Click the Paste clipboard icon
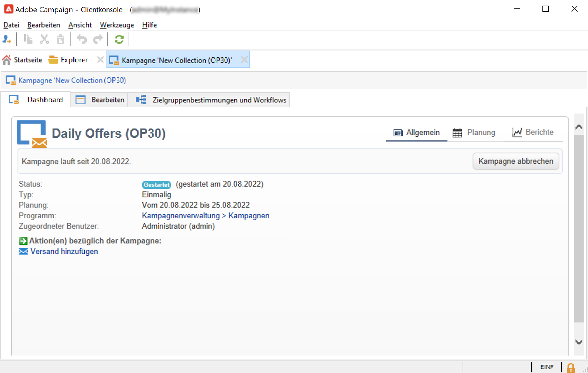This screenshot has height=373, width=588. tap(60, 39)
